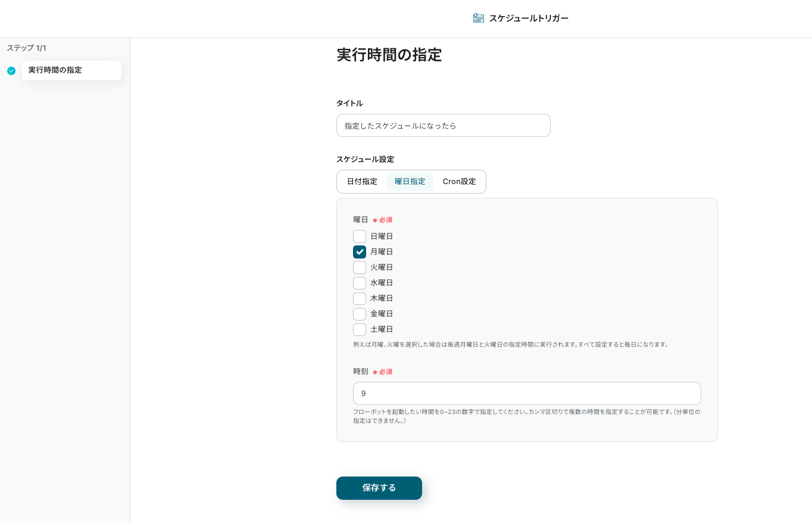Select the 曜日指定 tab

point(410,182)
